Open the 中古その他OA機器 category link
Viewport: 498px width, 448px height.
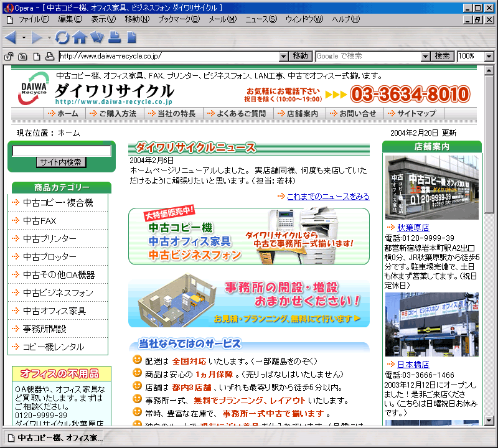pos(59,274)
